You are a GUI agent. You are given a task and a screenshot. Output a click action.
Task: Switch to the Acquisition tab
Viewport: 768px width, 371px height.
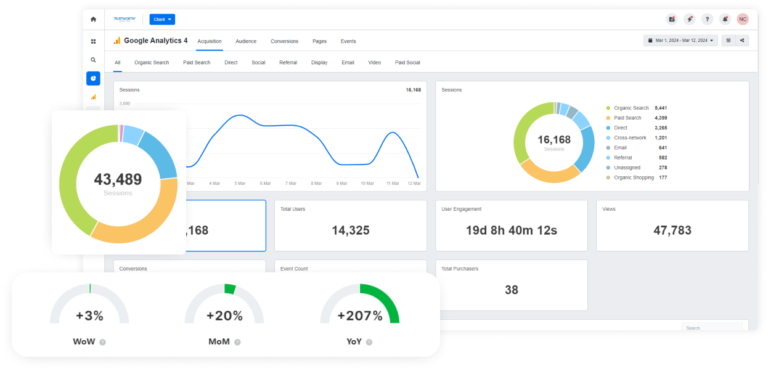(x=210, y=41)
